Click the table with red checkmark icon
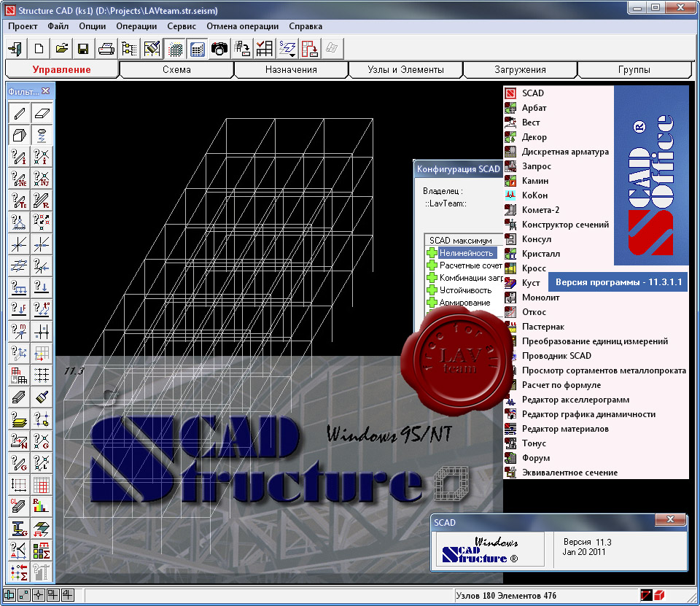This screenshot has height=606, width=700. (x=264, y=48)
